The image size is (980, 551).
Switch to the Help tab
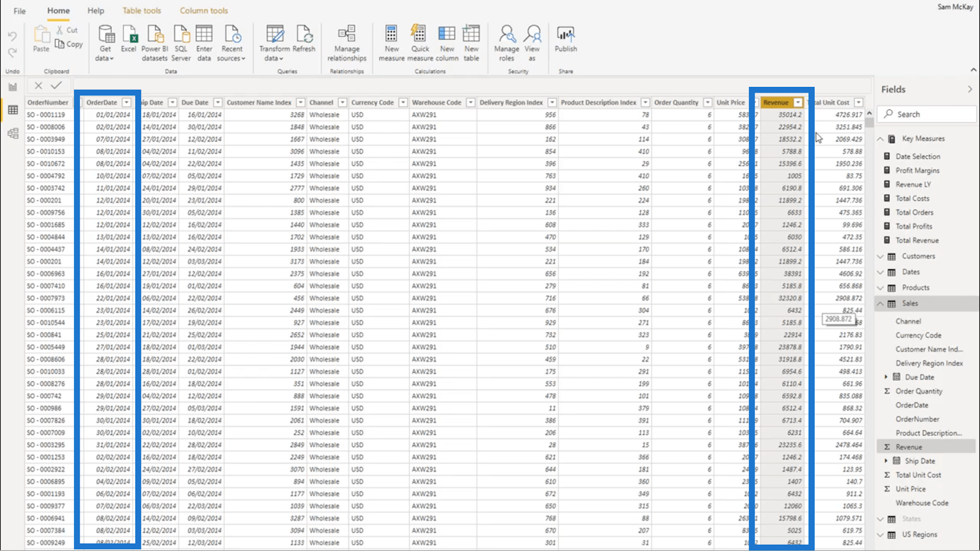point(96,10)
